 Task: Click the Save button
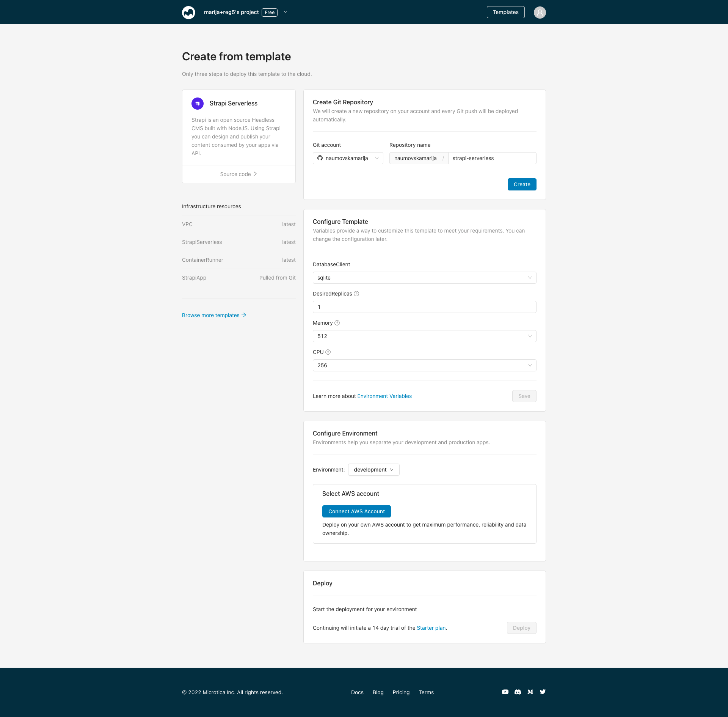click(x=524, y=396)
